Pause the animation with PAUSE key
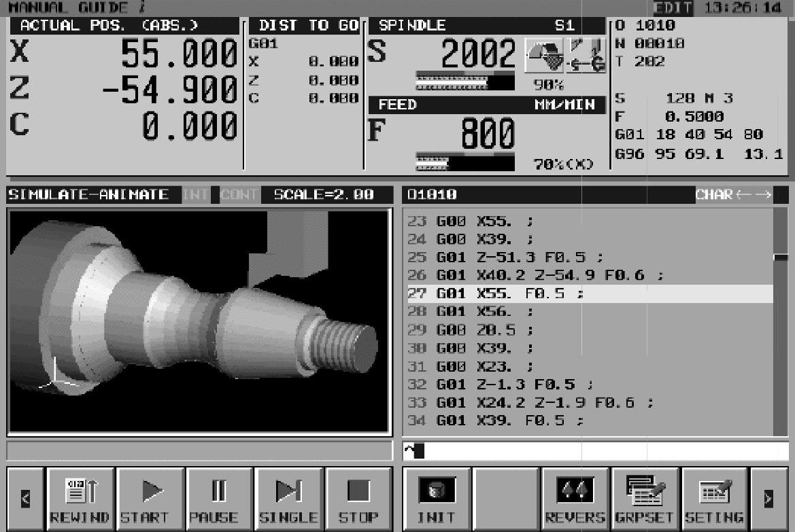 [220, 499]
